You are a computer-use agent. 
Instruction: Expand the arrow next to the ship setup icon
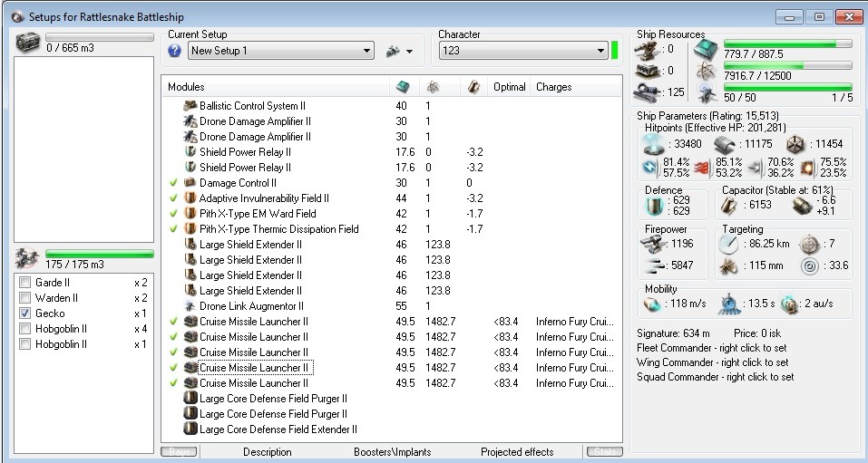click(410, 52)
